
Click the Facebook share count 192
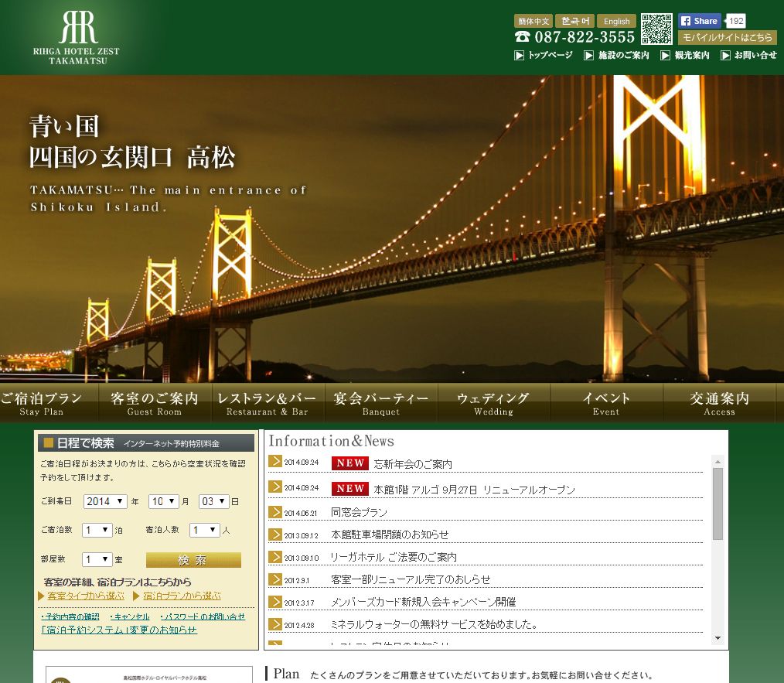click(x=735, y=21)
